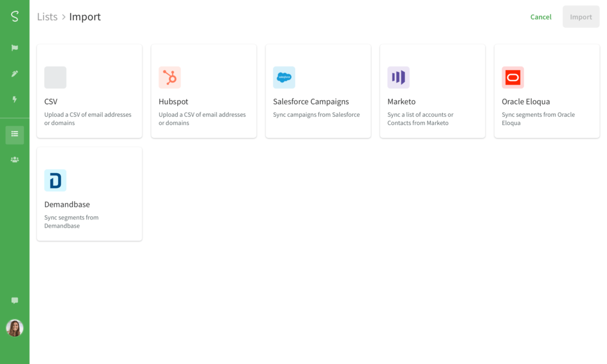The height and width of the screenshot is (364, 607).
Task: Open the pencil edit icon in sidebar
Action: tap(15, 74)
